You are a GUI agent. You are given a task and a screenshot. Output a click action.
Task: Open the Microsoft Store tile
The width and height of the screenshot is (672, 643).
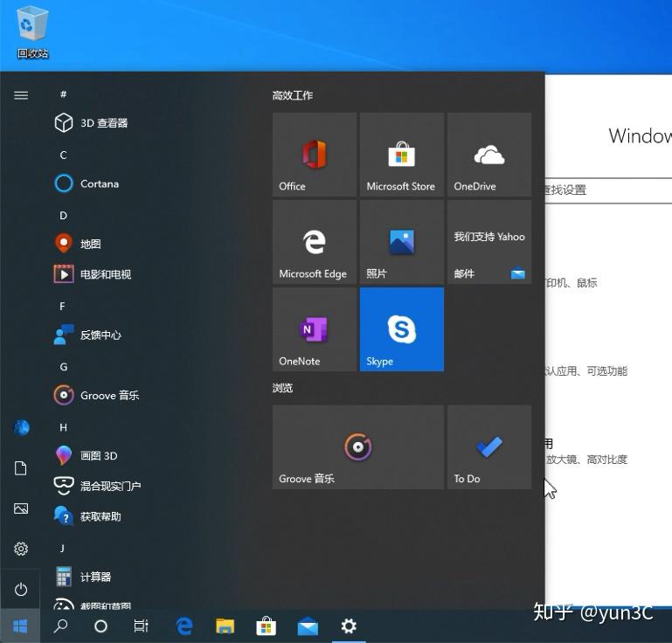[402, 155]
